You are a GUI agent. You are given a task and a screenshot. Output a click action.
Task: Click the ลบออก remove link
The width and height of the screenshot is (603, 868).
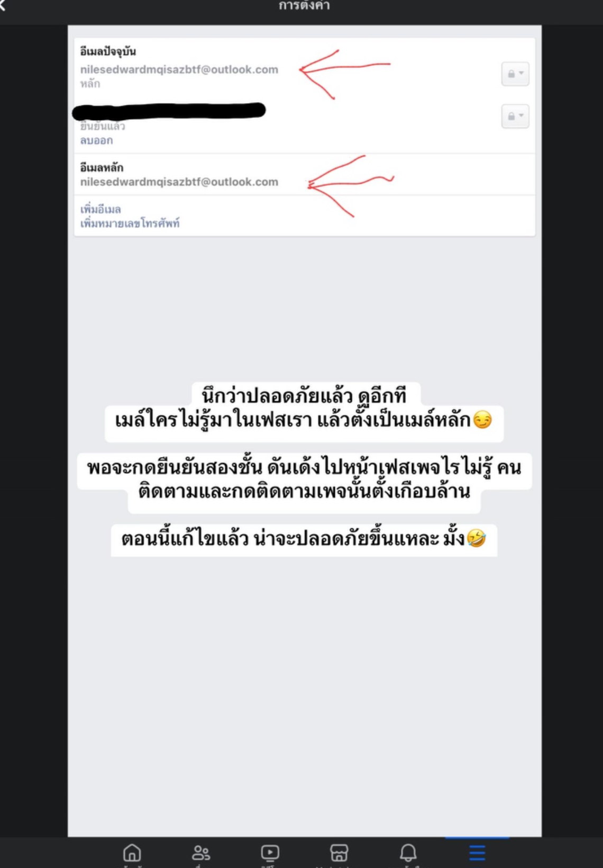tap(96, 140)
